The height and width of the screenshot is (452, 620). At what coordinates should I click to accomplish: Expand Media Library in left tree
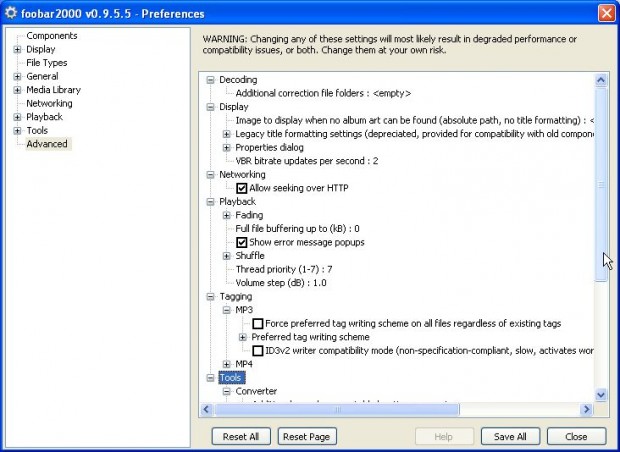click(x=17, y=90)
